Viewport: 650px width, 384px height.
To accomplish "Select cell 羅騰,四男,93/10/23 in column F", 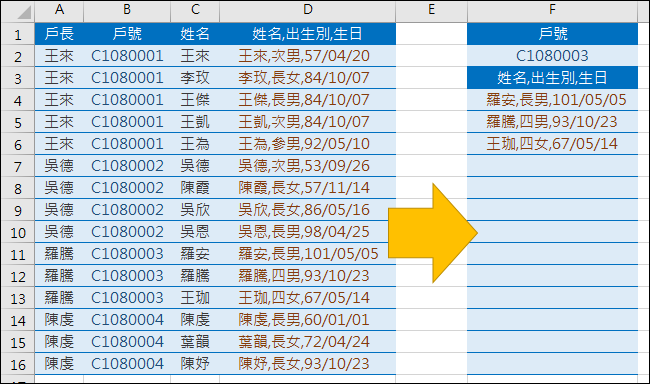I will coord(552,122).
